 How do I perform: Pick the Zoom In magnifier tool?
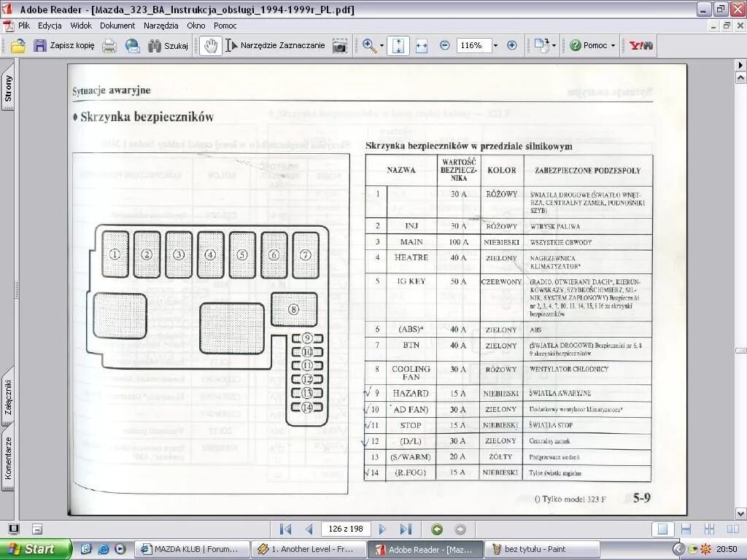point(368,46)
